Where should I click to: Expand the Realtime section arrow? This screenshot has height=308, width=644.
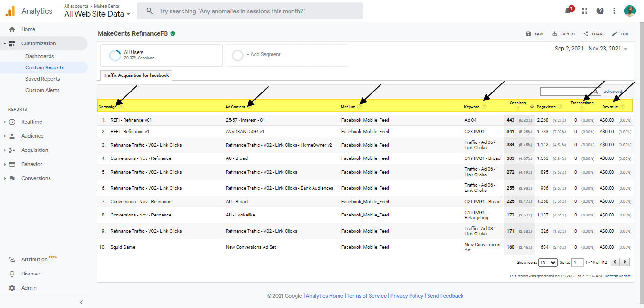5,122
